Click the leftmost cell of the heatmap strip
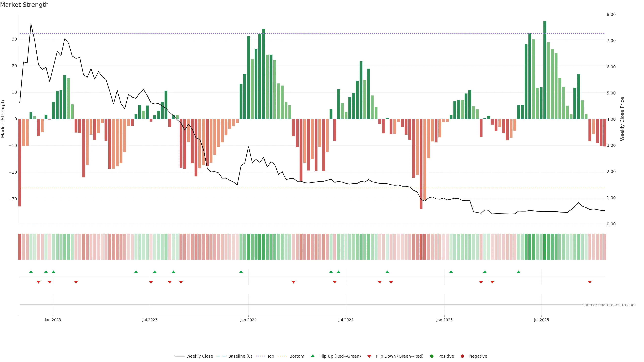Screen dimensions: 644x362 pyautogui.click(x=19, y=247)
